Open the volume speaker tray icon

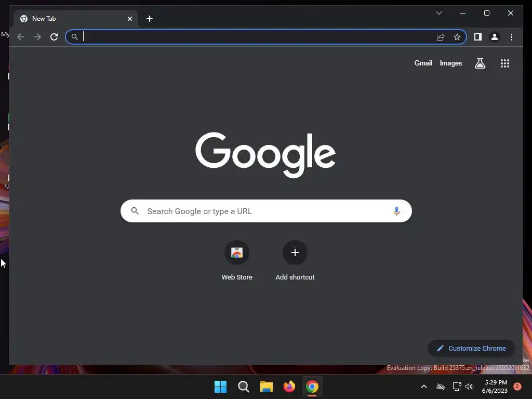(x=469, y=387)
